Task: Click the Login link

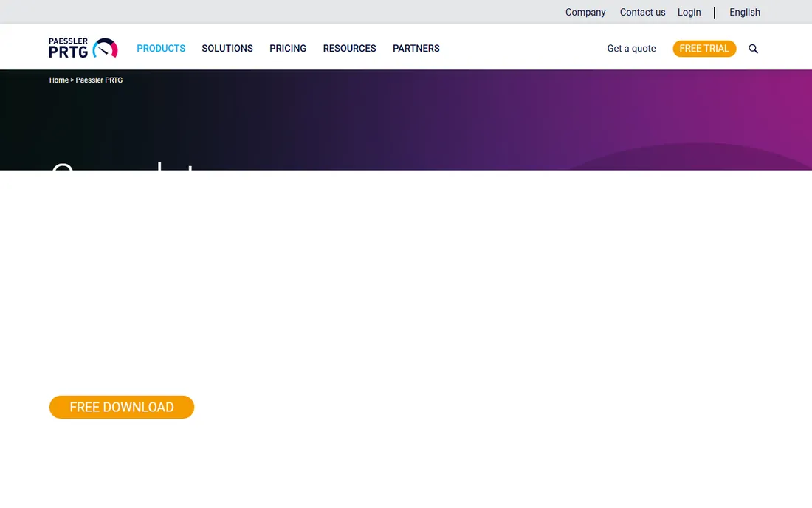Action: click(x=689, y=12)
